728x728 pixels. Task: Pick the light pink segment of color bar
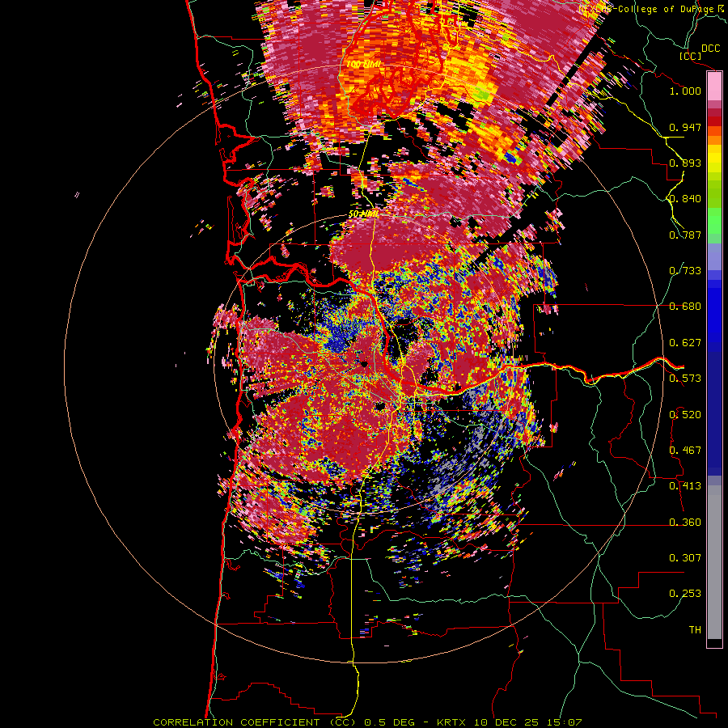714,87
